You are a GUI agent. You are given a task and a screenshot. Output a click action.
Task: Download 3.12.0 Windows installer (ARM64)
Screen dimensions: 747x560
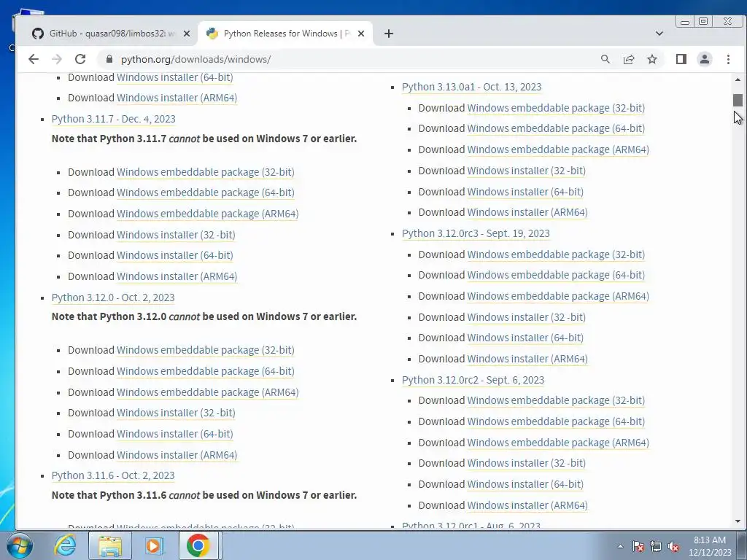177,455
